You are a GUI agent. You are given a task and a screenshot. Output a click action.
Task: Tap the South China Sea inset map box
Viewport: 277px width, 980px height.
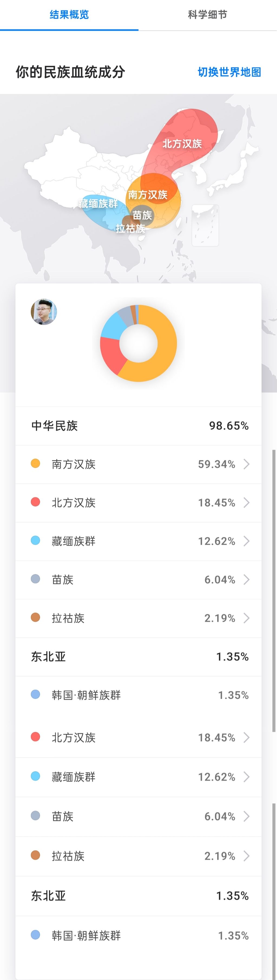(206, 225)
